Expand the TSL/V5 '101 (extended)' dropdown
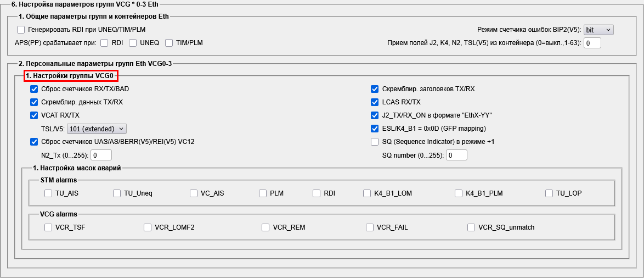This screenshot has height=278, width=644. coord(97,129)
